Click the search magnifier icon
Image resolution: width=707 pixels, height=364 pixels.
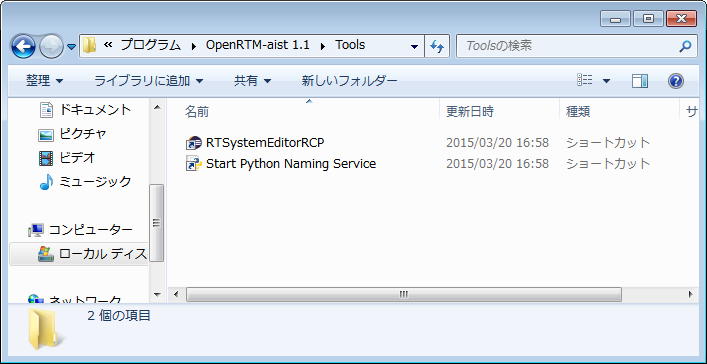pyautogui.click(x=685, y=46)
